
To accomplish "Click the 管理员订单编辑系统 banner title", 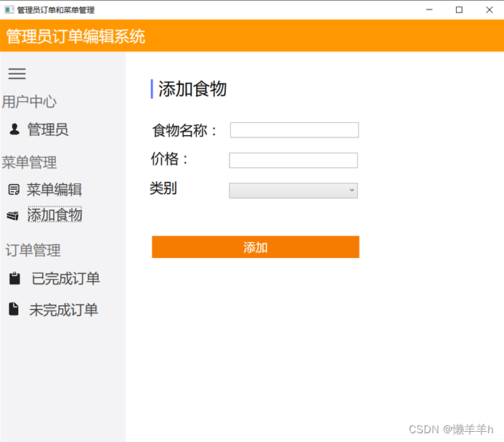I will click(76, 36).
